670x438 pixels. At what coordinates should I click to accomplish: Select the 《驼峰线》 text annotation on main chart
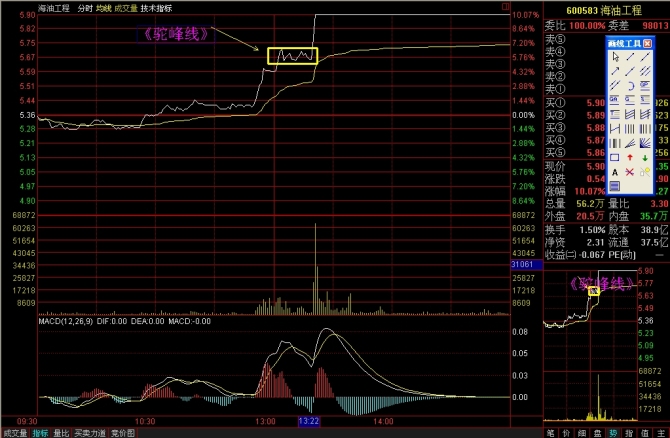(x=176, y=34)
